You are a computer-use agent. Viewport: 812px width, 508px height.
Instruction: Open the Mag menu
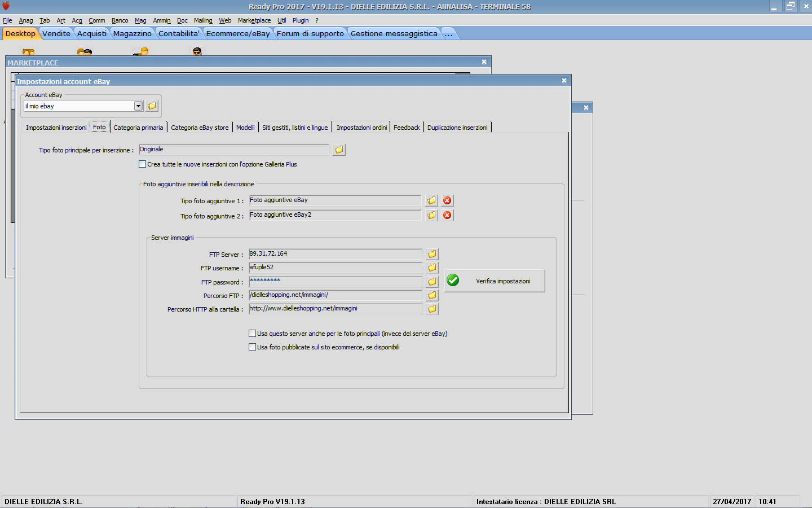click(140, 20)
